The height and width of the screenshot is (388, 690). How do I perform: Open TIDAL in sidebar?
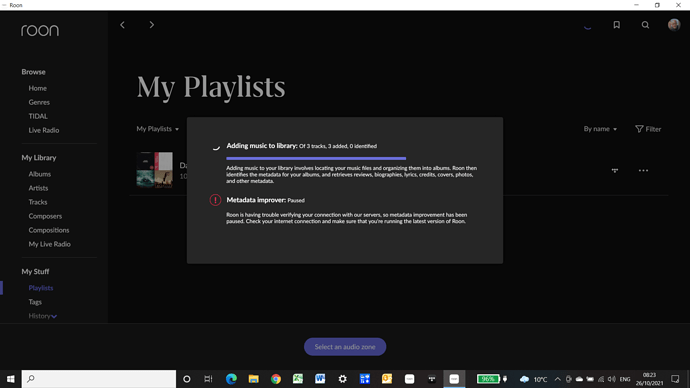[38, 116]
